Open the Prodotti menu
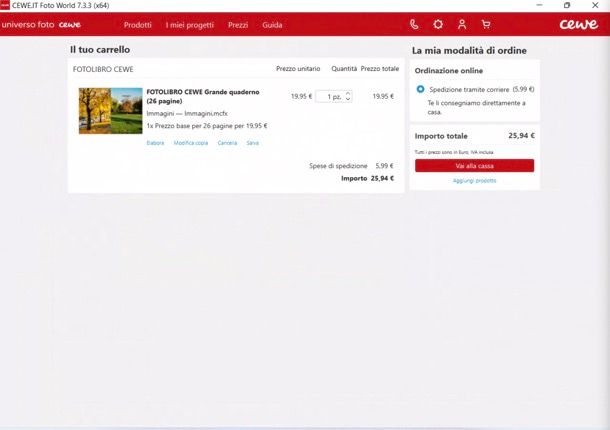This screenshot has height=430, width=610. tap(138, 25)
